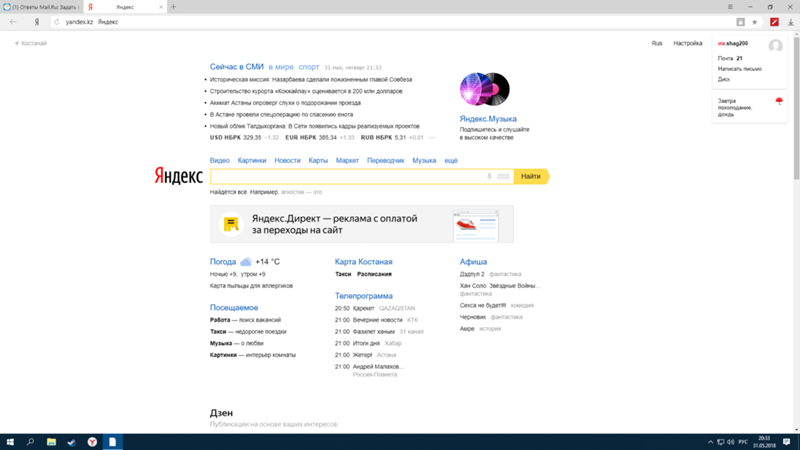
Task: Click the Такси link under map
Action: [x=343, y=274]
